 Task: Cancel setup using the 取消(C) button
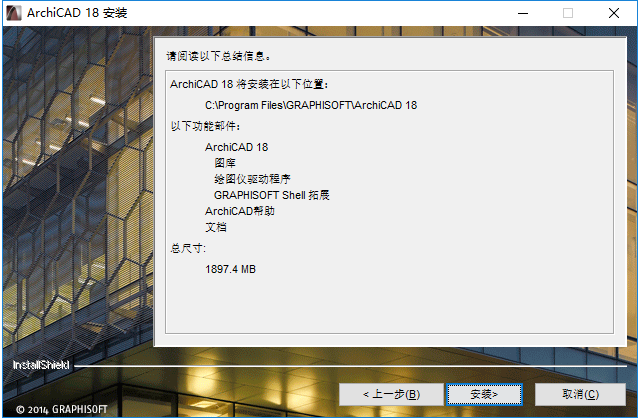[x=580, y=394]
